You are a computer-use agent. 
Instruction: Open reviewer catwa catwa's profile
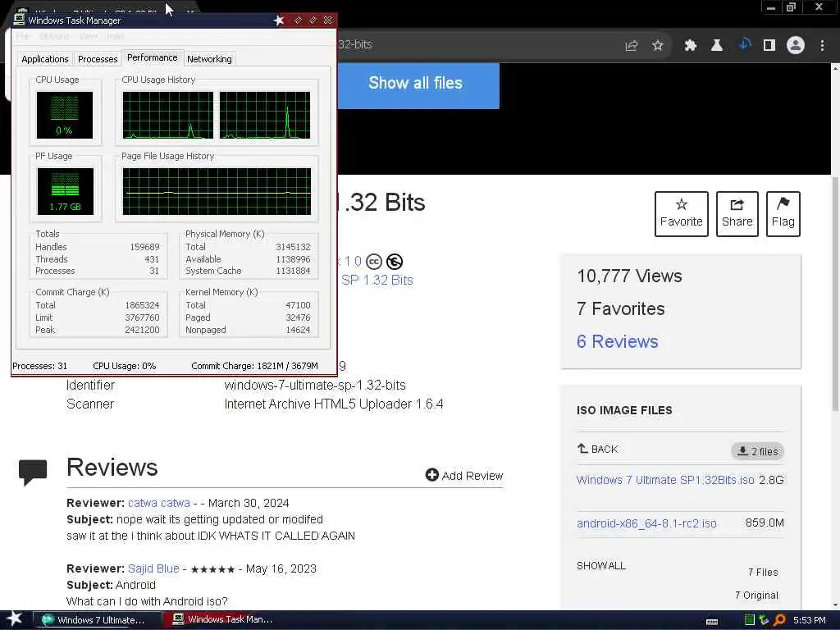pyautogui.click(x=158, y=503)
